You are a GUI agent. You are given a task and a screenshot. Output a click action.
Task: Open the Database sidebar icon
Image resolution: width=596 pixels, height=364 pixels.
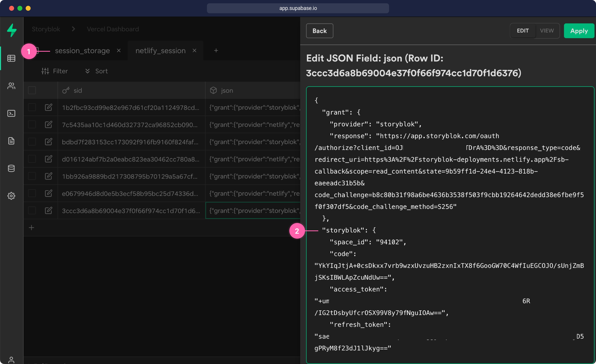point(11,168)
